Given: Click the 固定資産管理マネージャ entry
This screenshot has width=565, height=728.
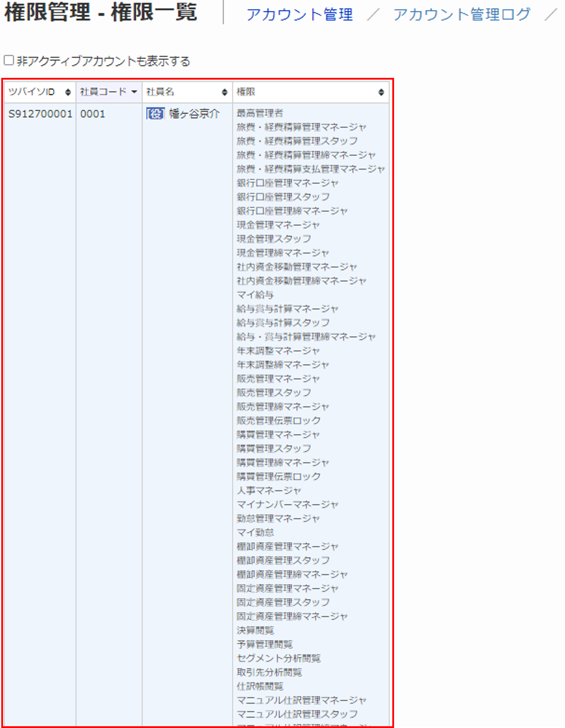Looking at the screenshot, I should click(287, 589).
